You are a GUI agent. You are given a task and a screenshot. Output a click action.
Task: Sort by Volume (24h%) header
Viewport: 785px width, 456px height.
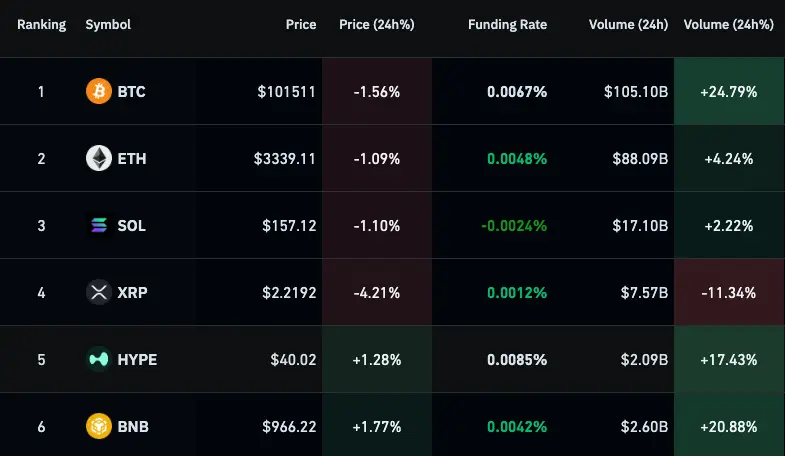tap(728, 25)
